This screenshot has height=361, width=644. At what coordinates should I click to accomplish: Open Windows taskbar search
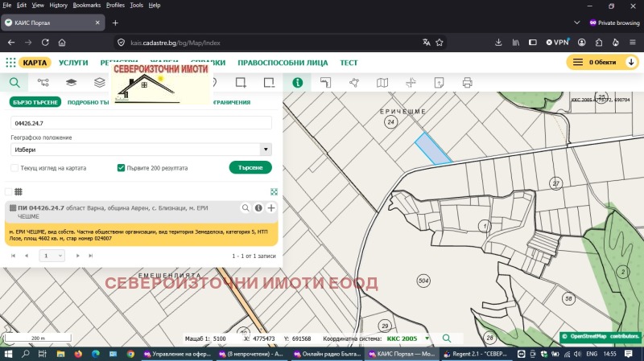(25, 354)
